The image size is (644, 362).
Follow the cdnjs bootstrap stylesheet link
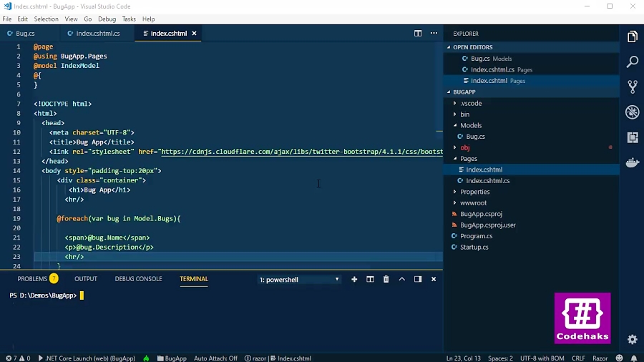tap(302, 152)
